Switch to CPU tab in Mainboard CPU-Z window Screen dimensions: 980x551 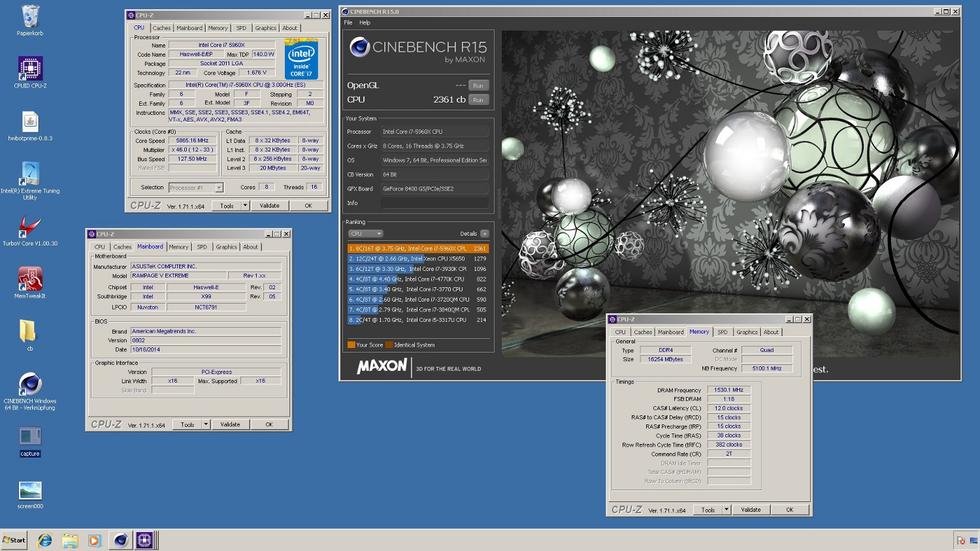tap(99, 247)
